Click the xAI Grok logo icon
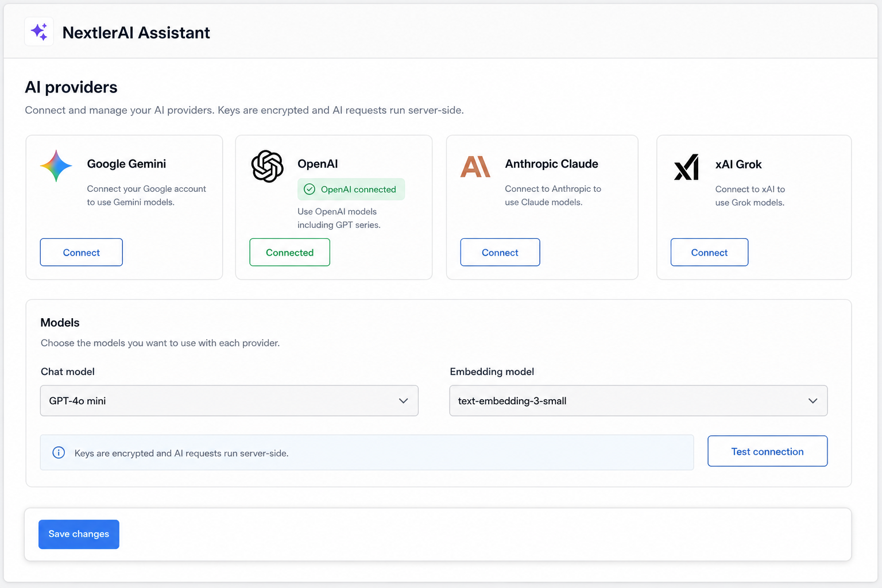Image resolution: width=882 pixels, height=588 pixels. (x=686, y=167)
